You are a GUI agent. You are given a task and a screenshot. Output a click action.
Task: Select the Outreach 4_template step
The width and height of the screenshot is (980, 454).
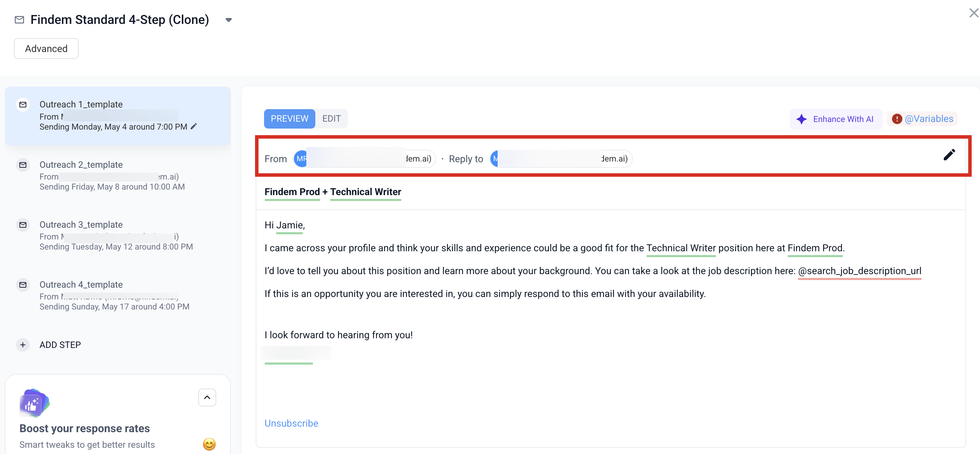(x=118, y=295)
